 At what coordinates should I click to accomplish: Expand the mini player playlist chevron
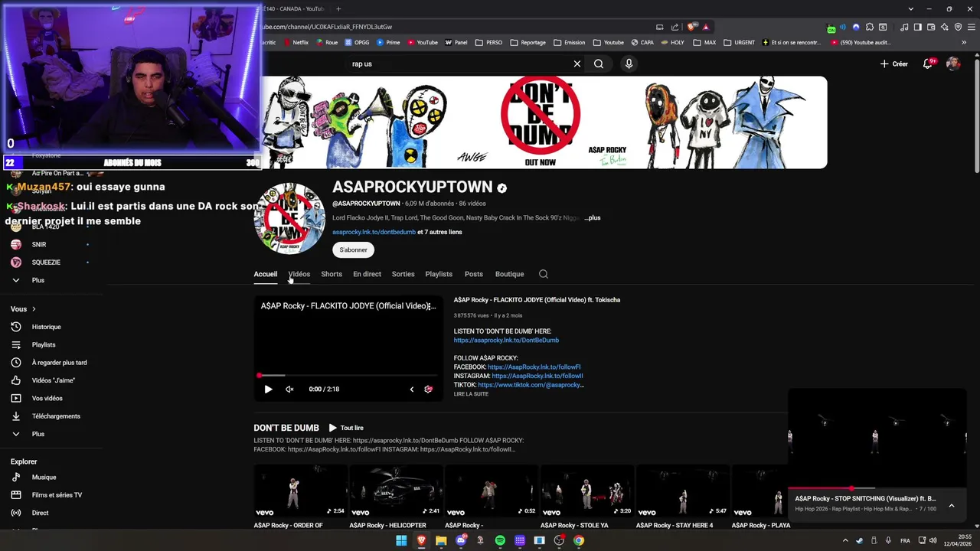pyautogui.click(x=952, y=505)
